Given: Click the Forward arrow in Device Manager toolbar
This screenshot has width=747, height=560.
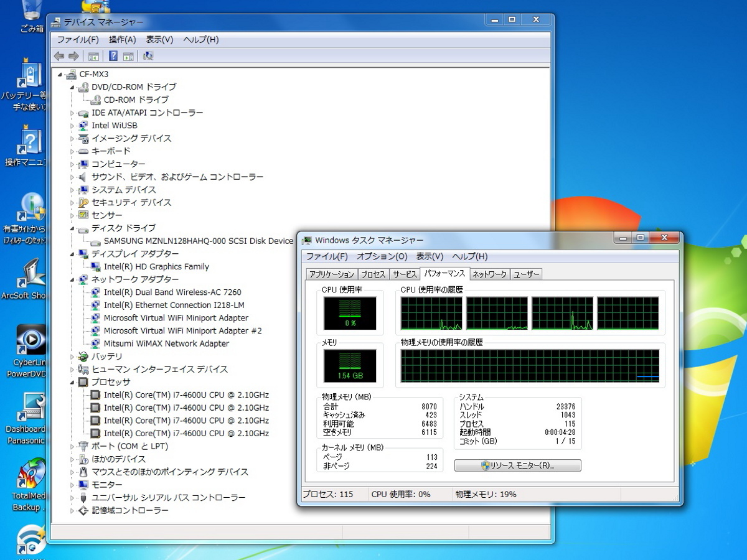Looking at the screenshot, I should 73,56.
